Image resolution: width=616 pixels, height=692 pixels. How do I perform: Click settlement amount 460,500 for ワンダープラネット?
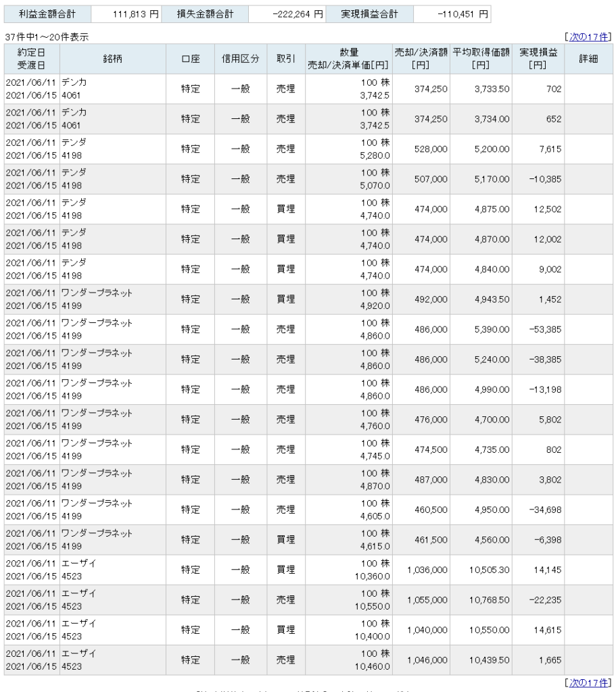[x=431, y=510]
